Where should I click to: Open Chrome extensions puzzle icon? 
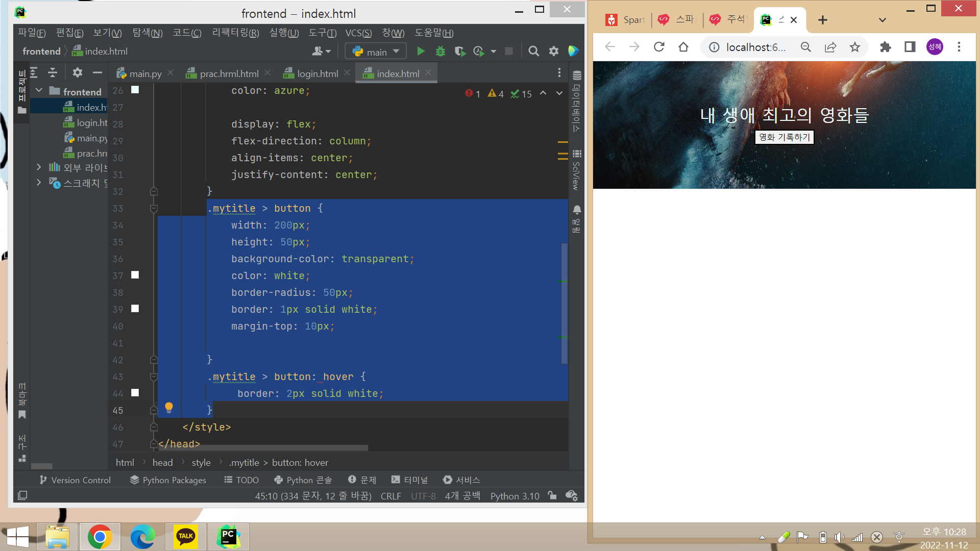pos(886,47)
